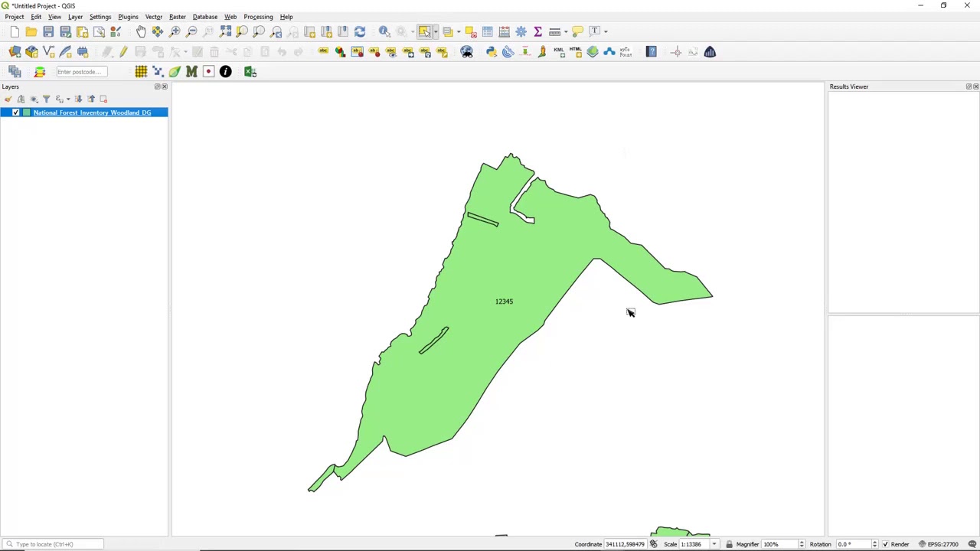Viewport: 980px width, 551px height.
Task: Open the Vector menu
Action: pos(153,17)
